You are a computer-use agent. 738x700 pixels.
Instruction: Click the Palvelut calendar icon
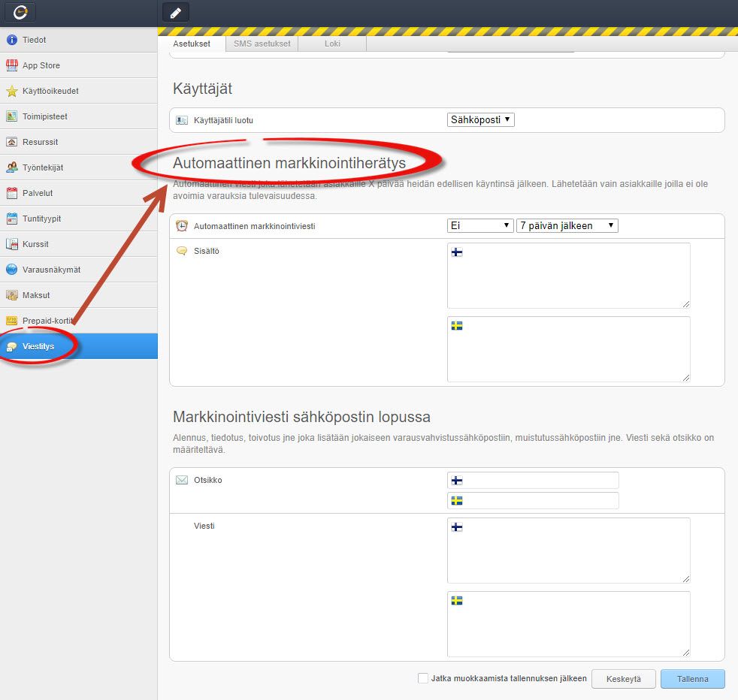point(12,193)
